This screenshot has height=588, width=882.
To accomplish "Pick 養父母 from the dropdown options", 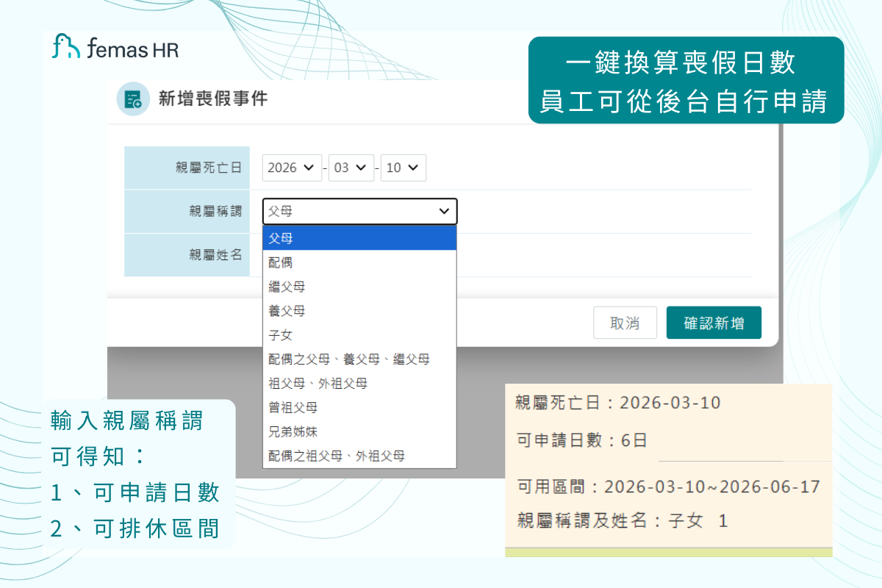I will pyautogui.click(x=359, y=311).
